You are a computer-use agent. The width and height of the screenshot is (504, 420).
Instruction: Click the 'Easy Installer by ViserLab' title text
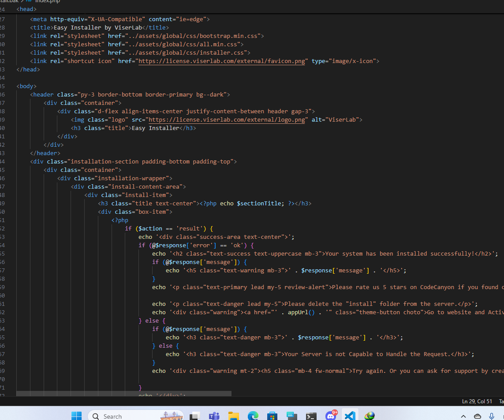[98, 28]
